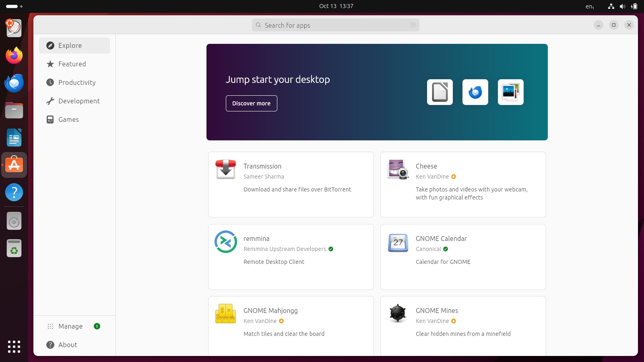Click the Development wrench icon

(x=50, y=101)
